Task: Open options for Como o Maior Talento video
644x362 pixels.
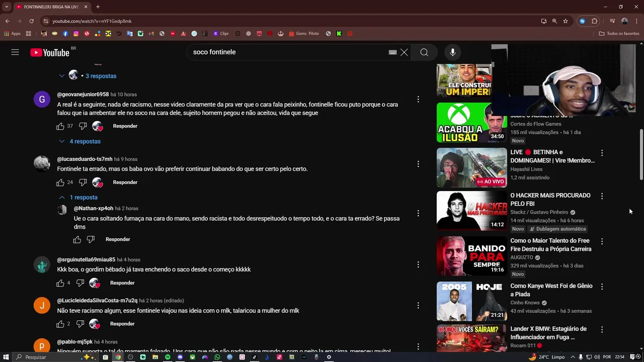Action: pyautogui.click(x=602, y=241)
